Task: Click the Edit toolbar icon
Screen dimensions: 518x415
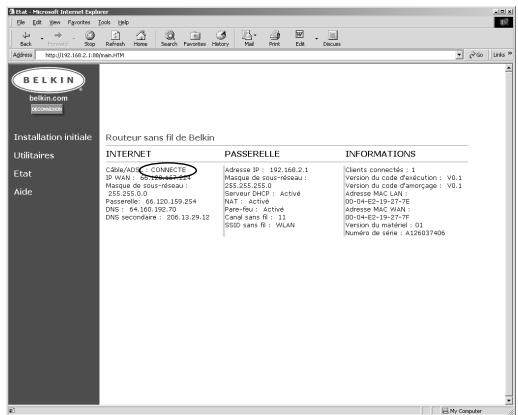Action: tap(300, 39)
